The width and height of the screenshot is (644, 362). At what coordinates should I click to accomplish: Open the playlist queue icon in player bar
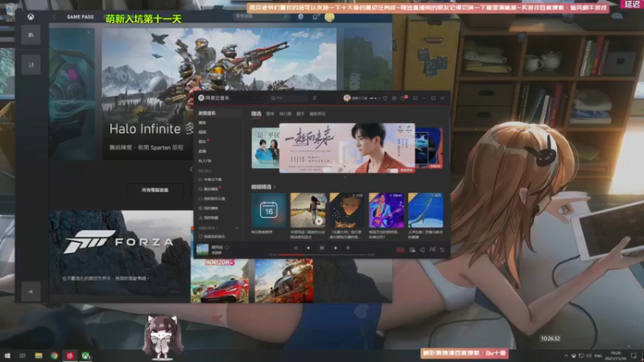tap(442, 249)
